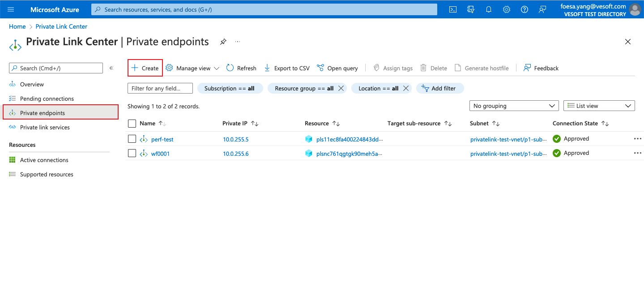
Task: Launch Cloud Shell from top bar
Action: (x=453, y=9)
